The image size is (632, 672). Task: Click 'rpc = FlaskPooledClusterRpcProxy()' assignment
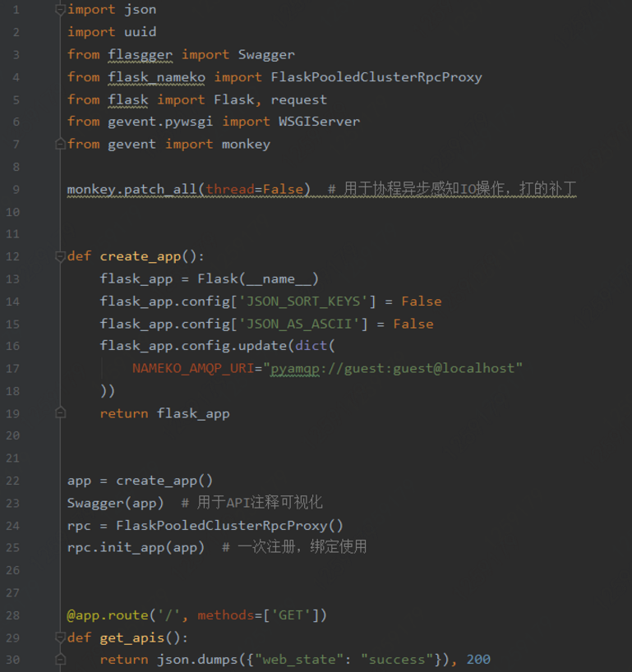205,526
